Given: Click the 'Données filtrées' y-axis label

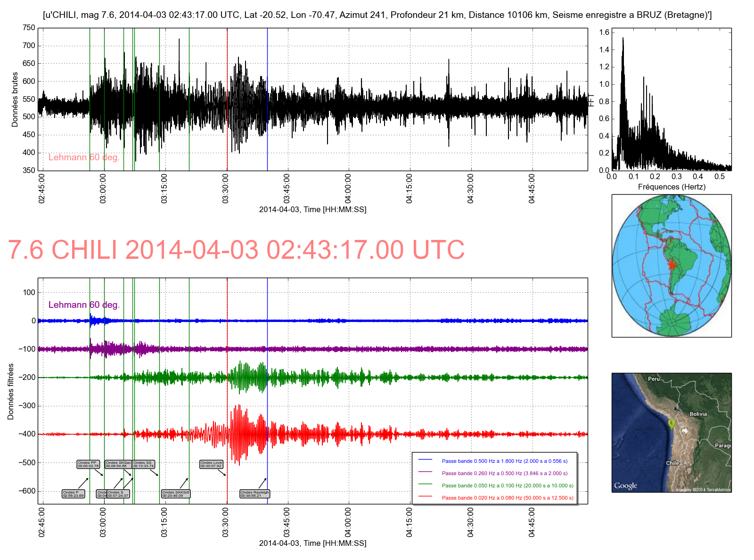Looking at the screenshot, I should click(11, 391).
